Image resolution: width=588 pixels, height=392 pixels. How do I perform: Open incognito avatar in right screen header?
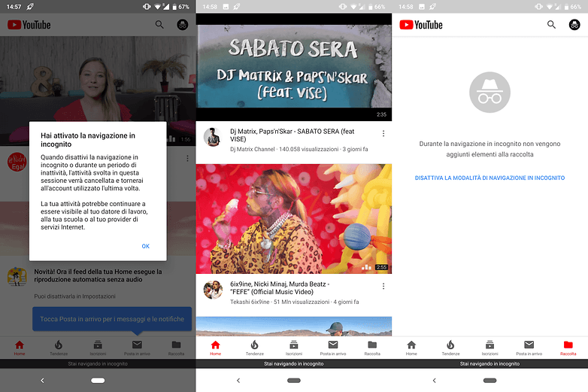pyautogui.click(x=574, y=25)
